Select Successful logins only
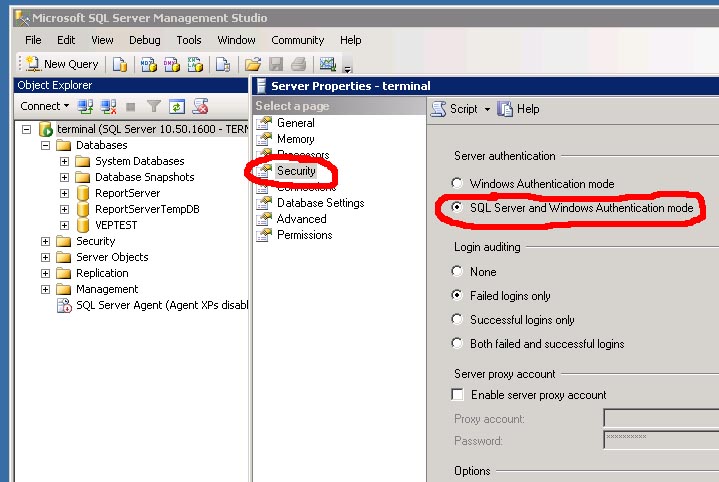The width and height of the screenshot is (719, 482). tap(457, 319)
